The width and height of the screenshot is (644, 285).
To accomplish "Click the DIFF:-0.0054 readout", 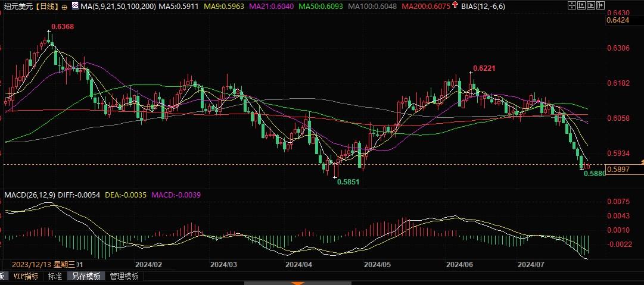I will pyautogui.click(x=79, y=195).
